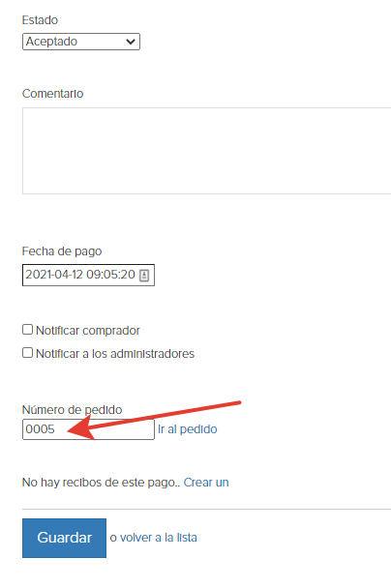Click the Notificar comprador label text
This screenshot has height=588, width=391.
(x=88, y=331)
